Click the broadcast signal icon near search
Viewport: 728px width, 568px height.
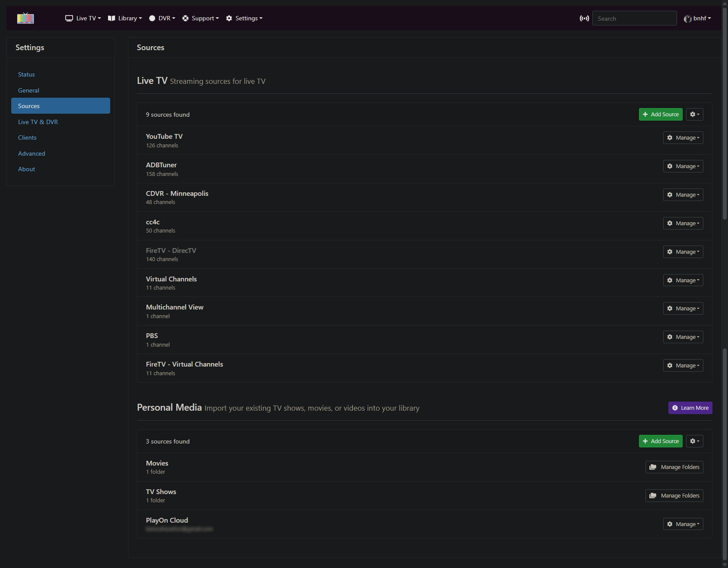coord(584,18)
